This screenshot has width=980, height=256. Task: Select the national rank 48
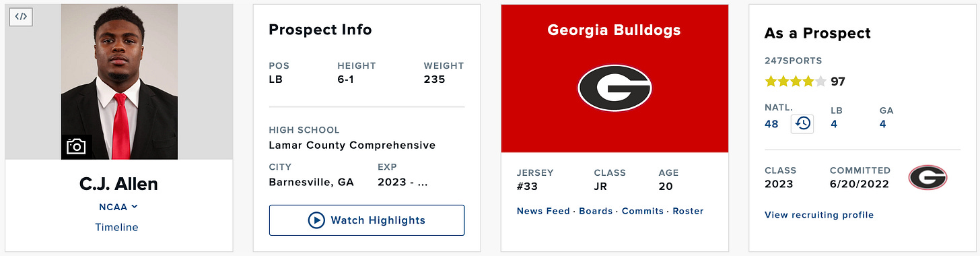click(x=771, y=124)
